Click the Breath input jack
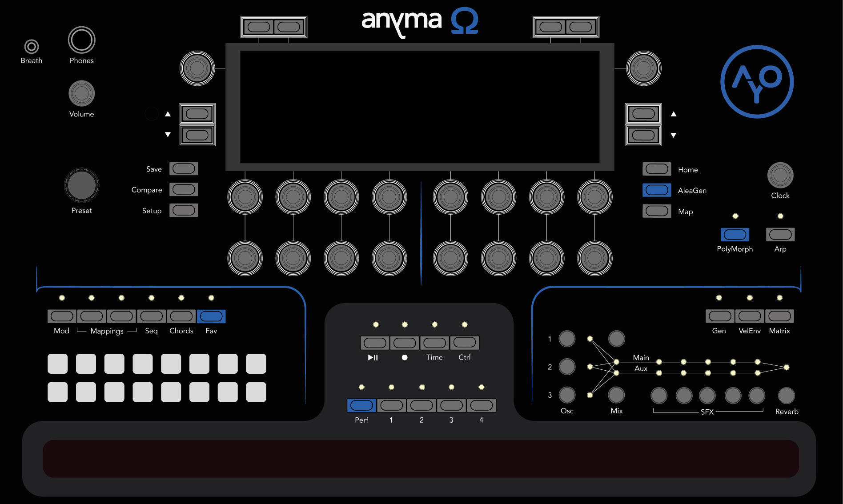843x504 pixels. (x=32, y=46)
